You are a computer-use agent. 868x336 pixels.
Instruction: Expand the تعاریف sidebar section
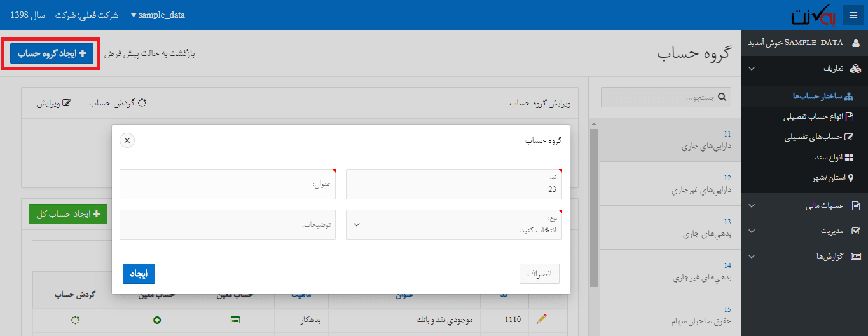coord(804,68)
